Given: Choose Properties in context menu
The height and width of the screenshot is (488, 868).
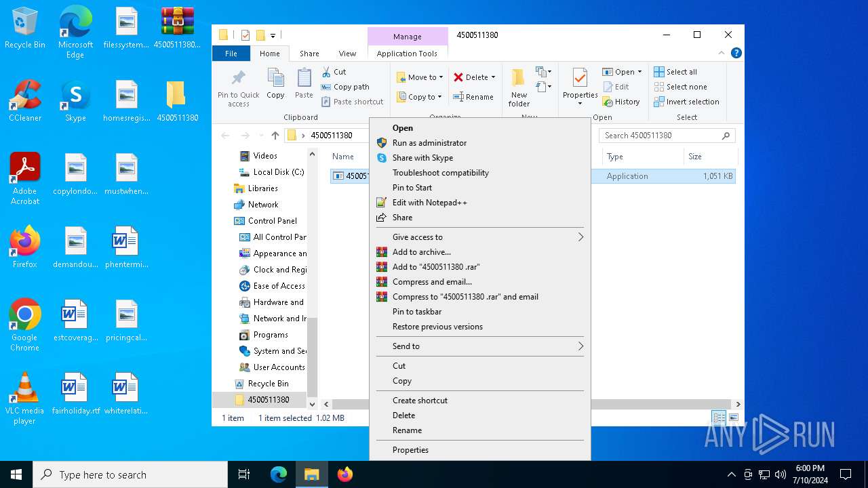Looking at the screenshot, I should (479, 450).
